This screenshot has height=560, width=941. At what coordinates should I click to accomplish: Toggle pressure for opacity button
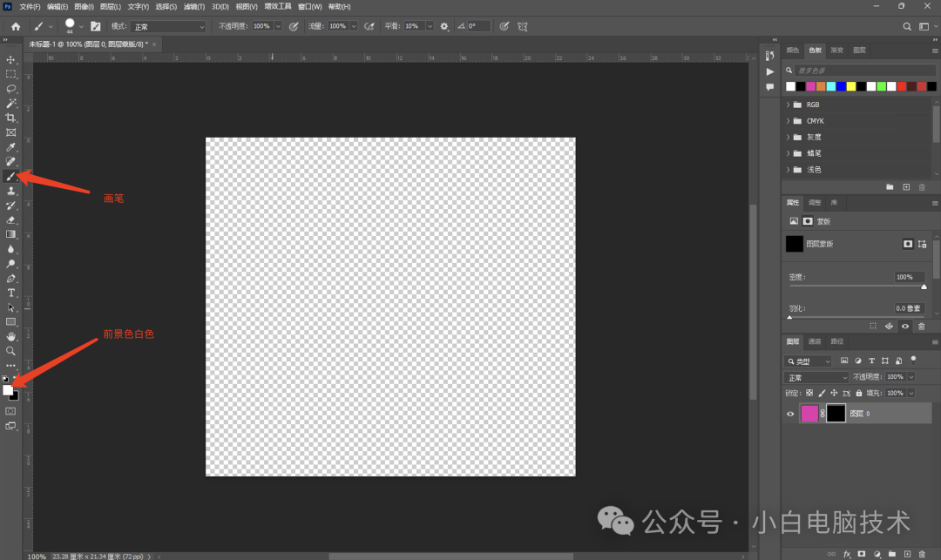click(294, 26)
